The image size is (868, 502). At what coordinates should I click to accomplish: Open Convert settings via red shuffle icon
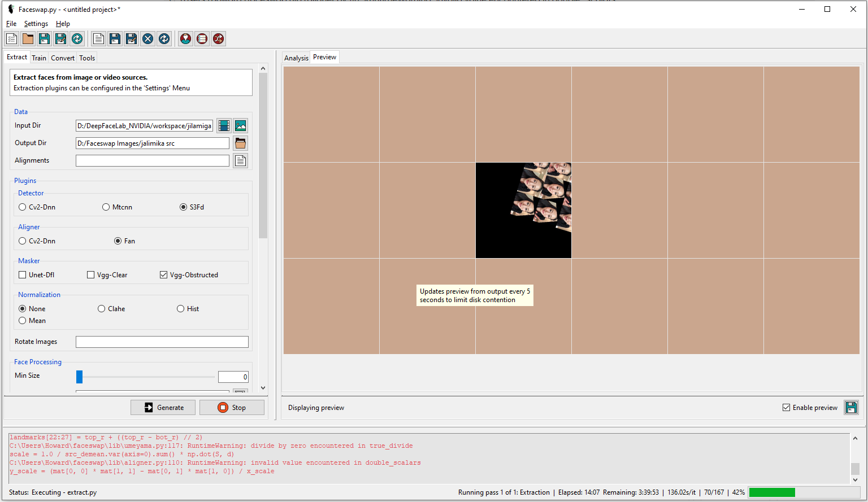(x=218, y=38)
